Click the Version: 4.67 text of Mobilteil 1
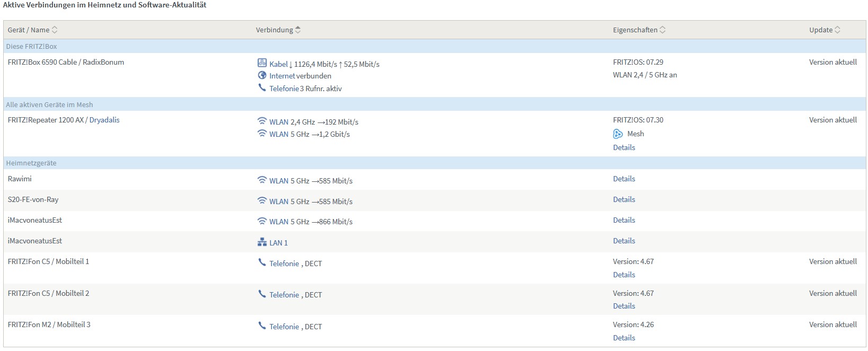This screenshot has width=868, height=351. click(633, 261)
